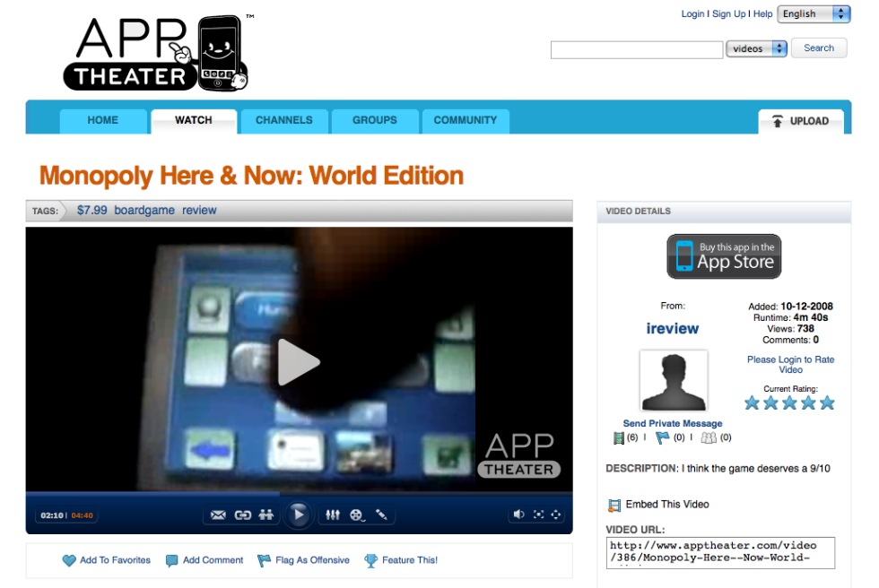Screen dimensions: 879x588
Task: Click the speech bubble Add Comment icon
Action: point(171,560)
